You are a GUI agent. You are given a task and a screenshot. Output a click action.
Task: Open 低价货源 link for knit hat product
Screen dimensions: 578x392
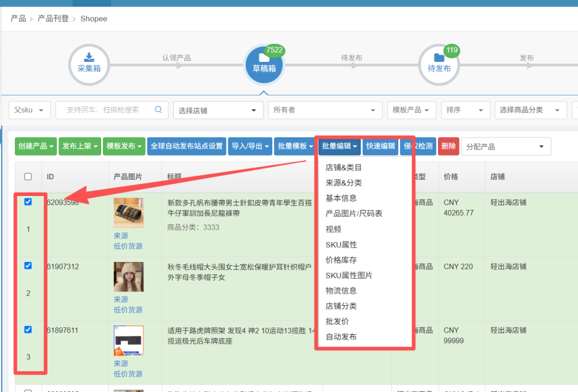[128, 310]
